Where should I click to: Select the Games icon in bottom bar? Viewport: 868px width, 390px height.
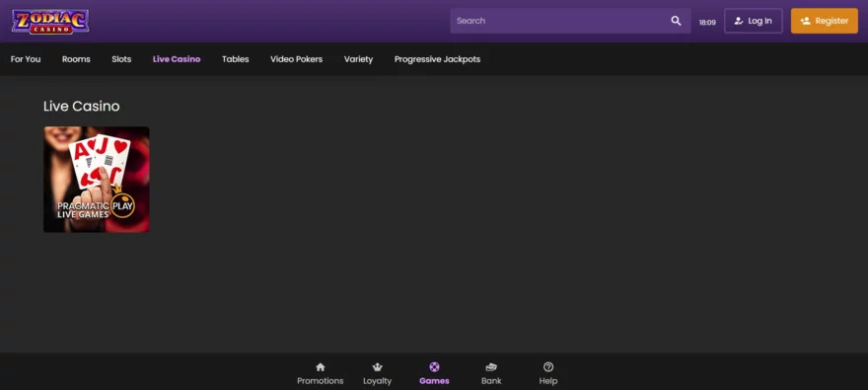point(435,366)
